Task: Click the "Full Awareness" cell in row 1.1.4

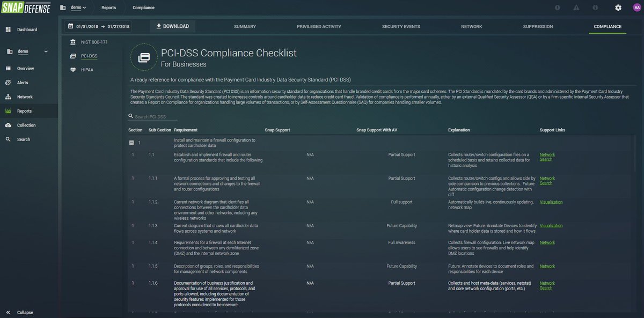Action: click(401, 242)
